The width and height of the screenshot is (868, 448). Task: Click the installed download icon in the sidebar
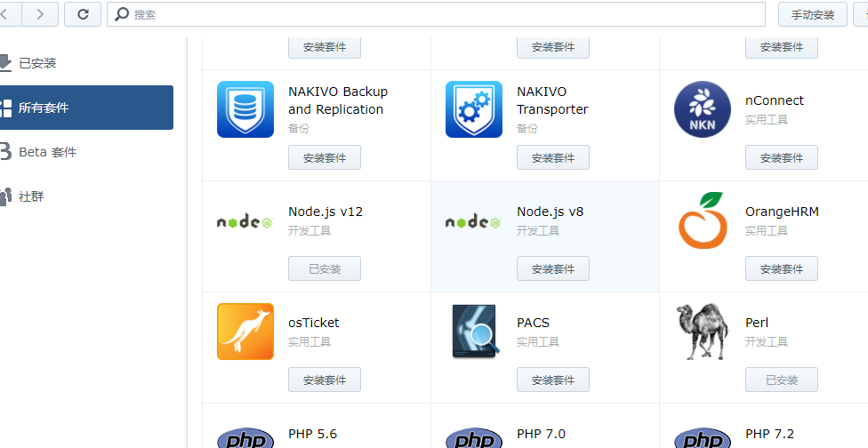coord(5,63)
